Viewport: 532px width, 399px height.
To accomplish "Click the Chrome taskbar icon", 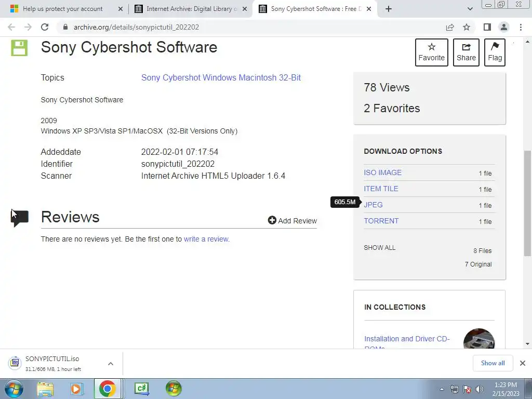I will (x=107, y=389).
